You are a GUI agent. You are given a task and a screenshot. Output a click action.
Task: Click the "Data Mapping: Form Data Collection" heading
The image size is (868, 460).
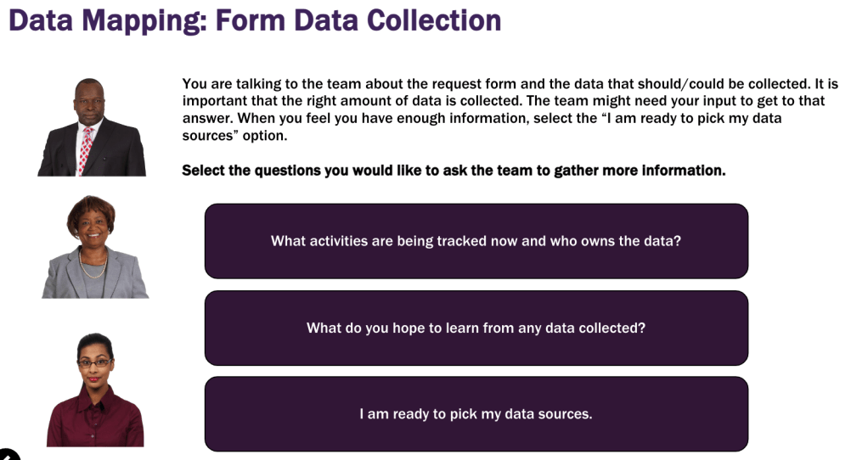[255, 20]
